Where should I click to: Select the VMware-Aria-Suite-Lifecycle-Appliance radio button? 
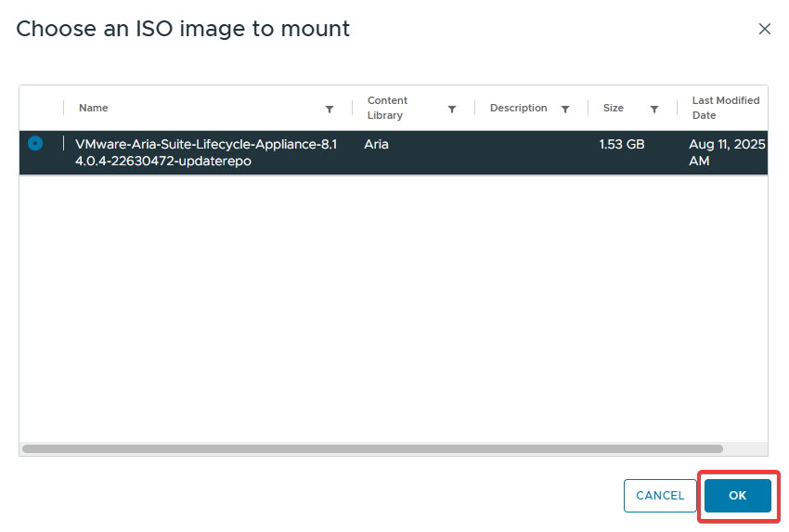pyautogui.click(x=35, y=143)
